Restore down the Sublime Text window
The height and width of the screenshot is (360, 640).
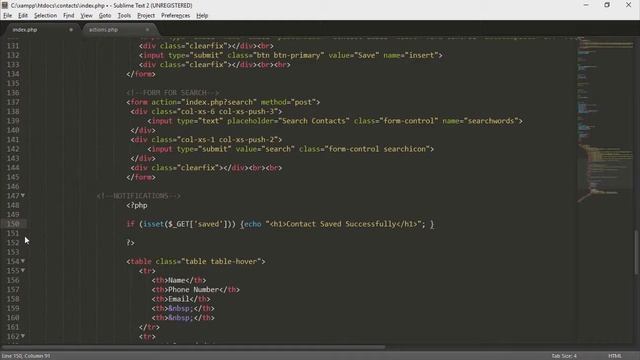click(x=607, y=5)
